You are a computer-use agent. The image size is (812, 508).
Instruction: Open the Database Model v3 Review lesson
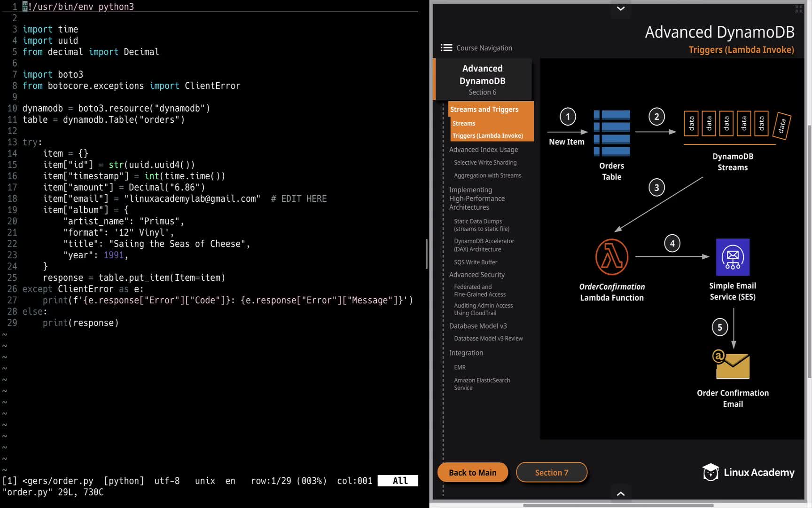point(488,338)
